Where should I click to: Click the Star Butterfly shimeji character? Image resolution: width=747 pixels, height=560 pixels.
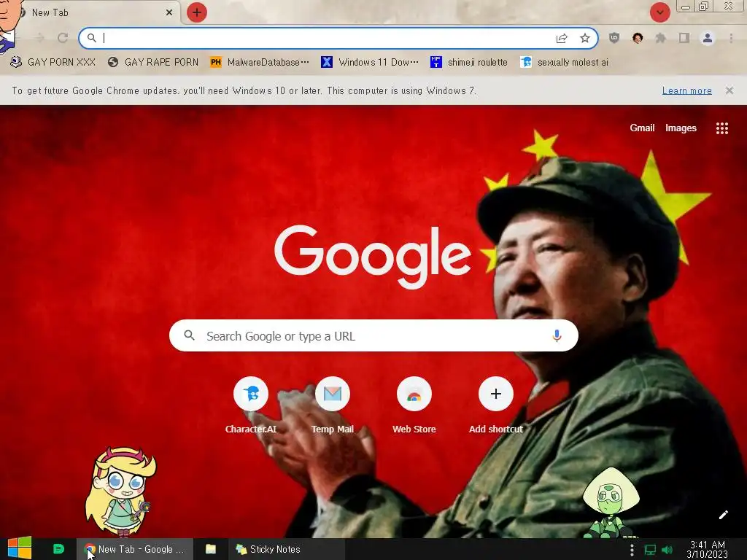(120, 492)
